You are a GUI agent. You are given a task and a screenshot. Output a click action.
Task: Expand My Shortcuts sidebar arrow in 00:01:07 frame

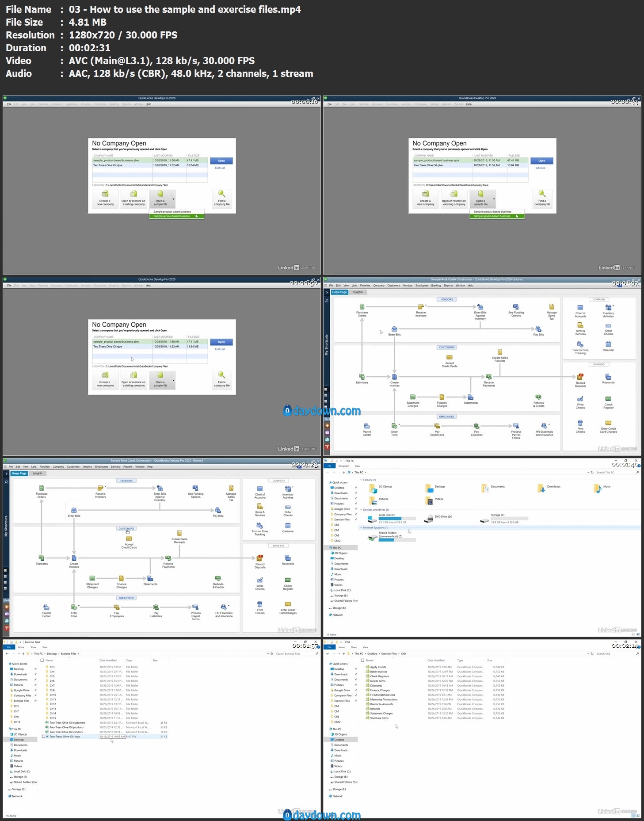click(x=327, y=292)
